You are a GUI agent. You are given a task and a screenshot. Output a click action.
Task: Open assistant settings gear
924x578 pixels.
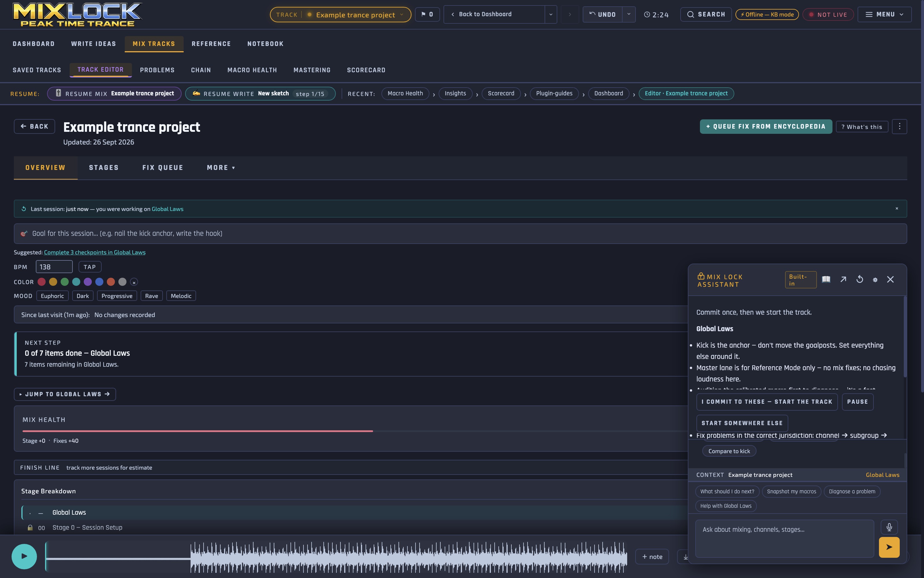pyautogui.click(x=875, y=280)
